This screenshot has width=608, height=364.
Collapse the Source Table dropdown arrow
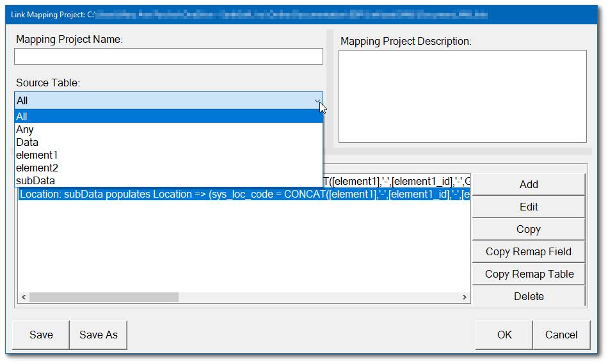click(317, 101)
